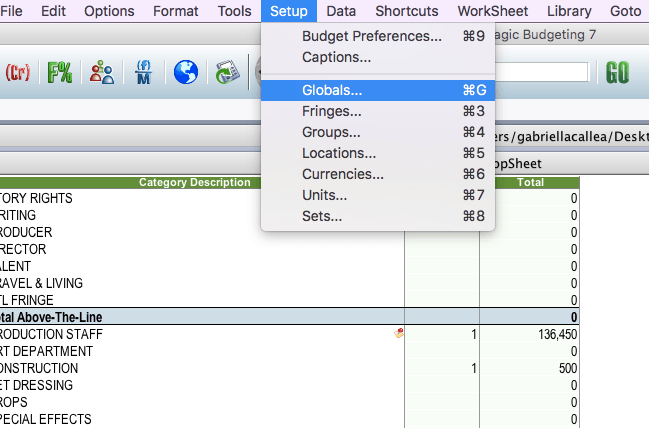Select Globals in the Setup menu
The height and width of the screenshot is (428, 649).
point(332,90)
